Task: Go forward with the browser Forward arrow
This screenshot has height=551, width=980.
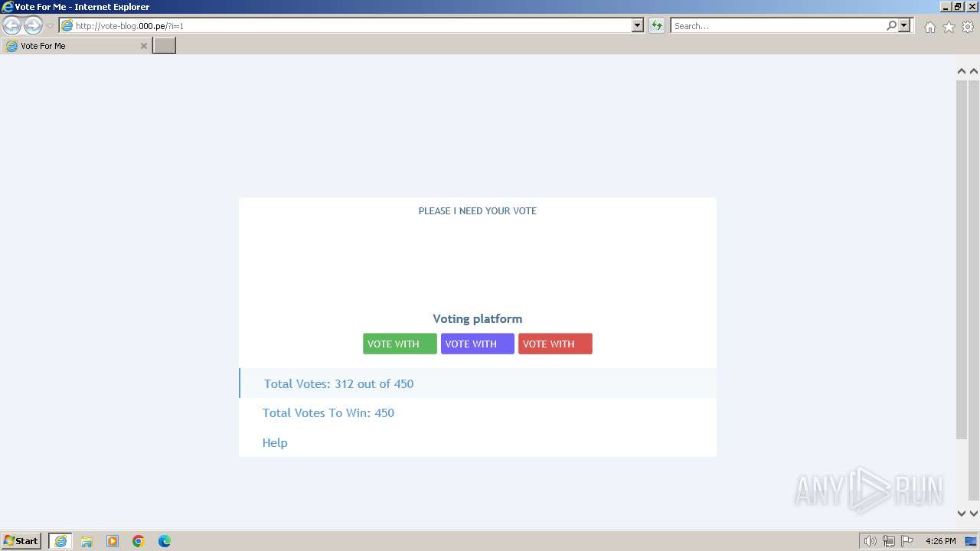Action: (33, 25)
